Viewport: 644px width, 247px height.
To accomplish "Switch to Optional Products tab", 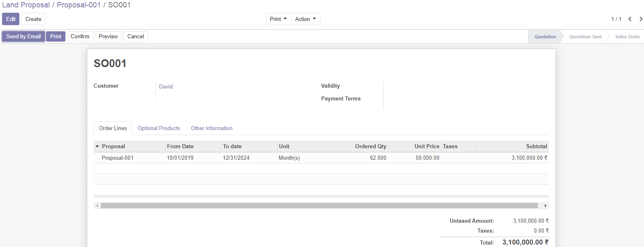I will 159,128.
